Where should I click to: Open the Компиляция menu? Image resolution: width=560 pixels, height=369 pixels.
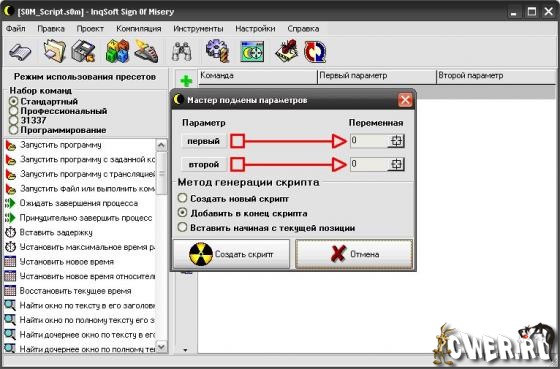pos(139,29)
